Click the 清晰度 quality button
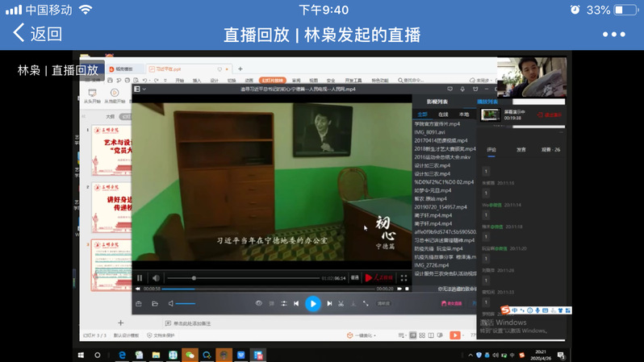 (x=383, y=304)
